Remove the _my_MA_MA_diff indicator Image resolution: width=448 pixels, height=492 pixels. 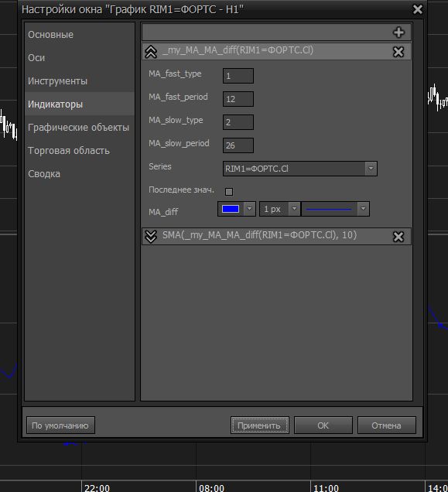(x=398, y=52)
